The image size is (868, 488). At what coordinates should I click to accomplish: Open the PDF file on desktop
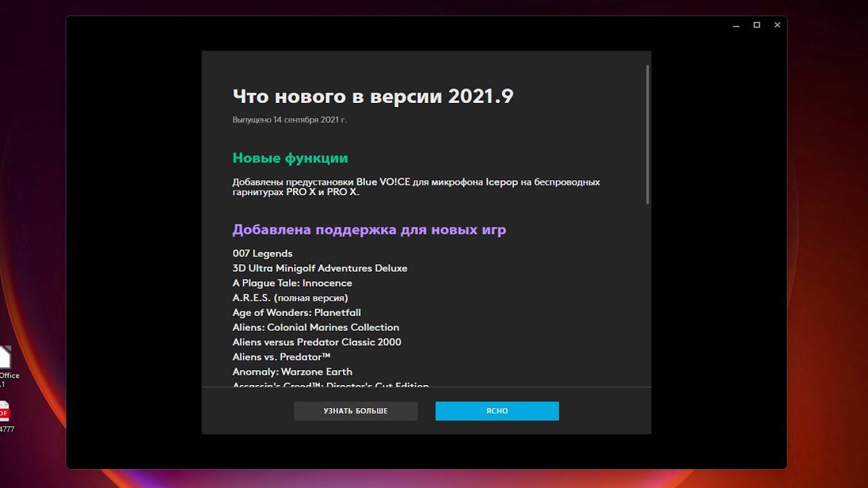[4, 416]
